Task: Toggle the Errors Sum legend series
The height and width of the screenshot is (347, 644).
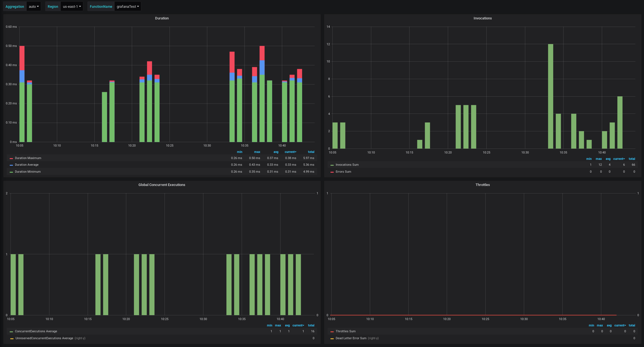Action: pos(343,172)
